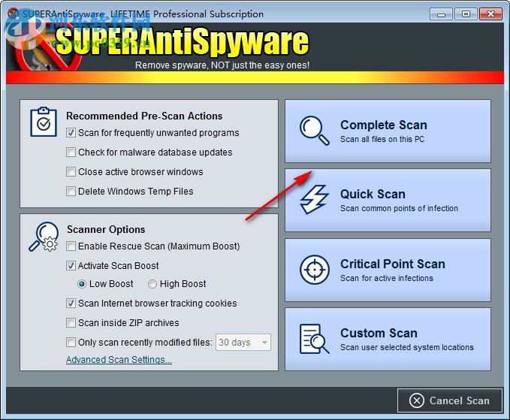The height and width of the screenshot is (420, 510).
Task: Click the Complete Scan magnifier icon
Action: tap(314, 131)
